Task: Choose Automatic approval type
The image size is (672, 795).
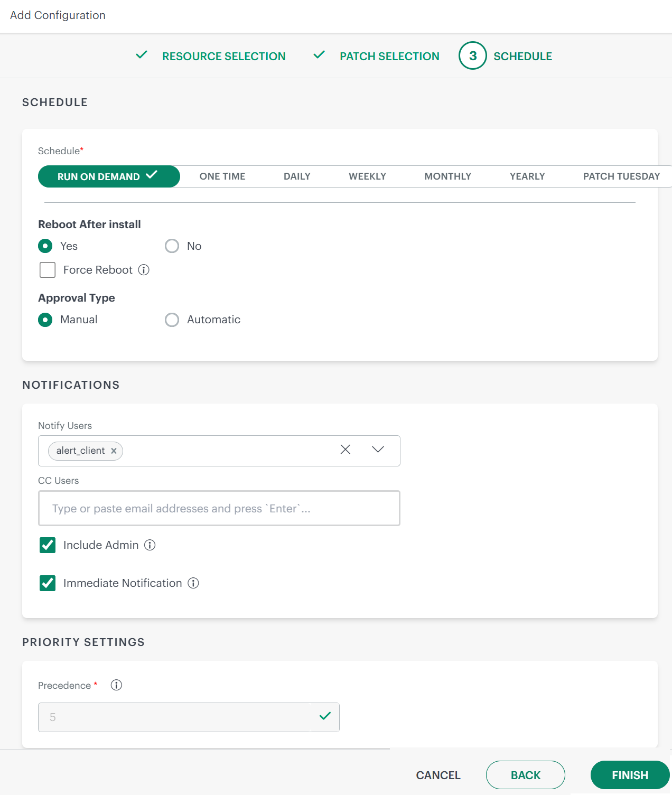Action: click(172, 320)
